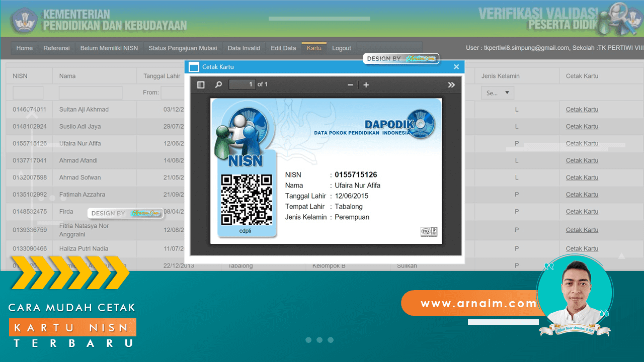Click Logout
The image size is (644, 362).
(341, 48)
